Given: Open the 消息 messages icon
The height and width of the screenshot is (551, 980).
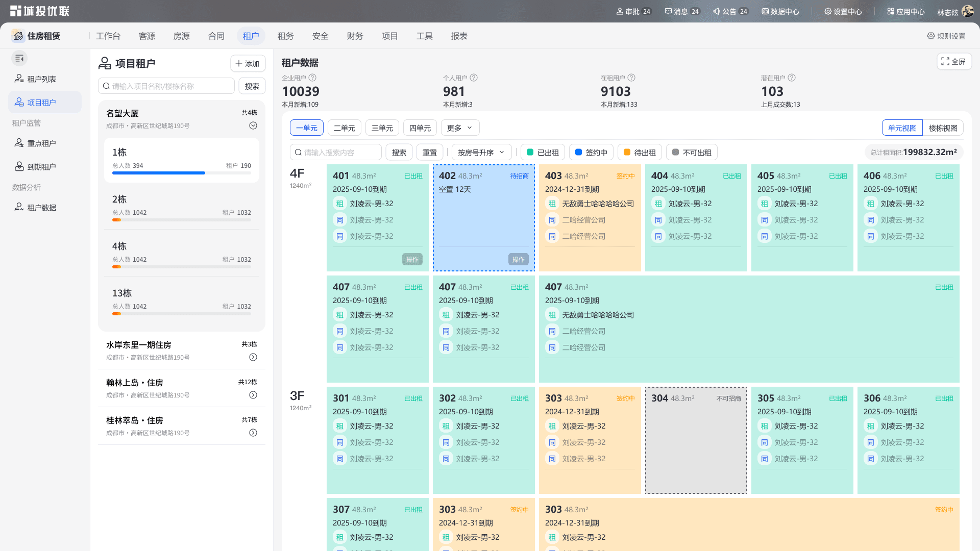Looking at the screenshot, I should (668, 11).
